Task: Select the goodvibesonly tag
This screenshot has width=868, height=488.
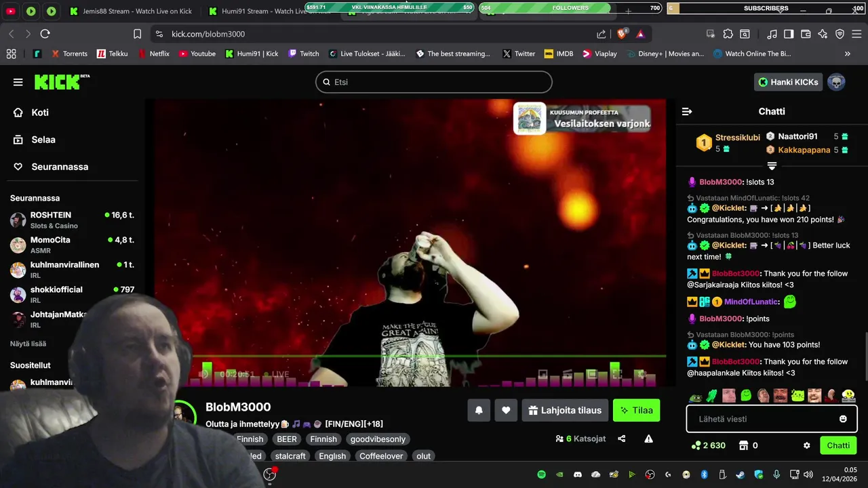Action: click(378, 439)
